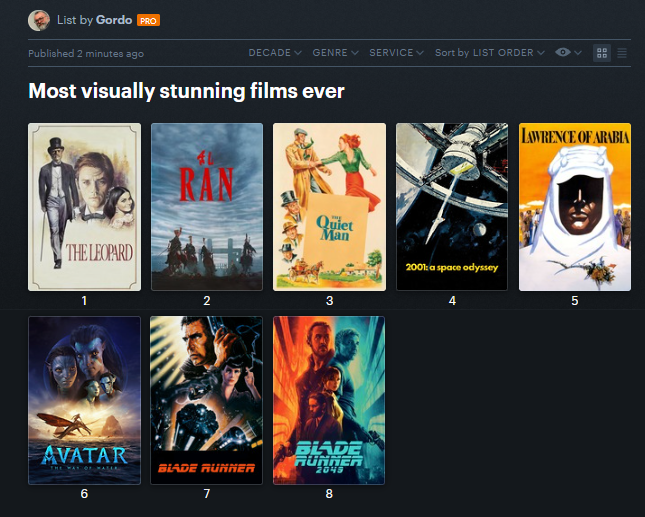
Task: Open the GENRE filter dropdown
Action: pos(335,53)
